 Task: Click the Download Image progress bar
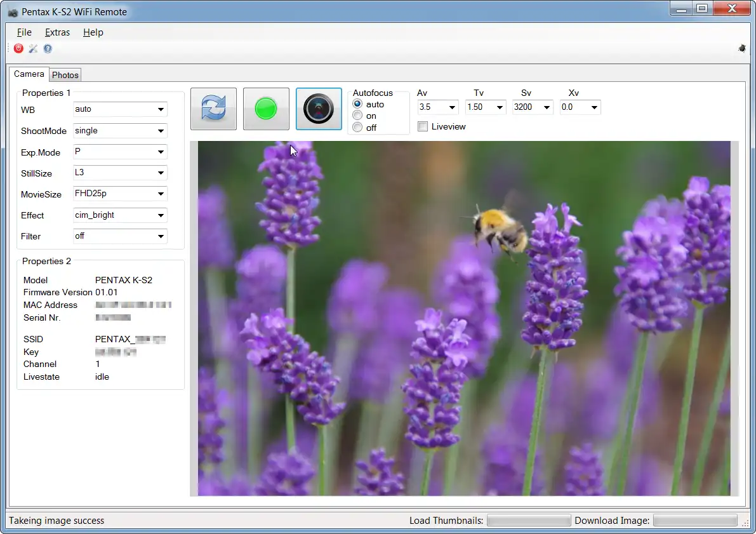click(x=695, y=521)
